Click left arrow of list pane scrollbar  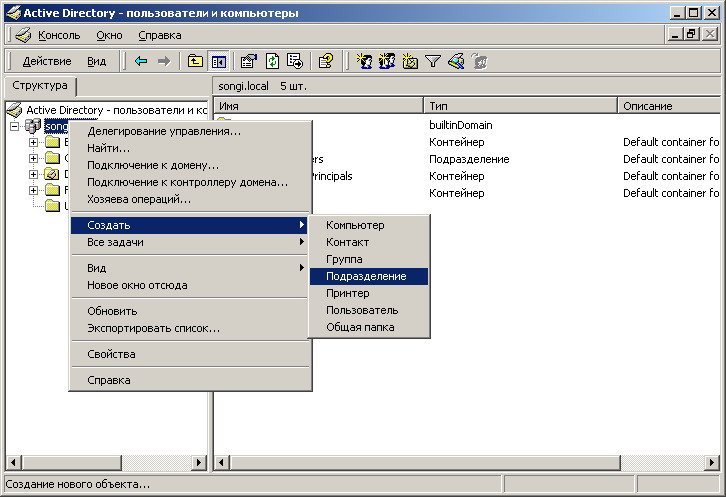pos(222,462)
